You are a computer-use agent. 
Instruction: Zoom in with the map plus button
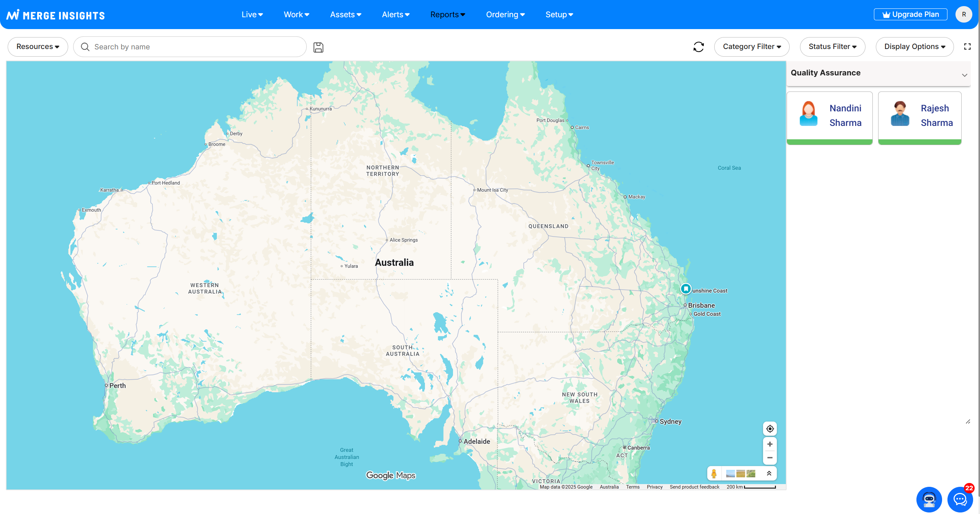tap(770, 444)
